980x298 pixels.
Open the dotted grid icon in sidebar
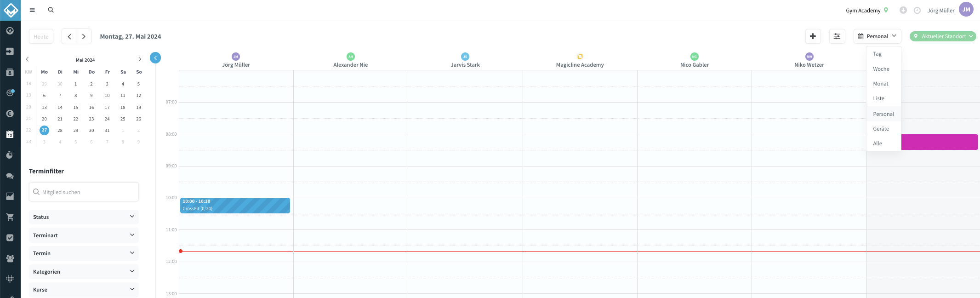10,279
